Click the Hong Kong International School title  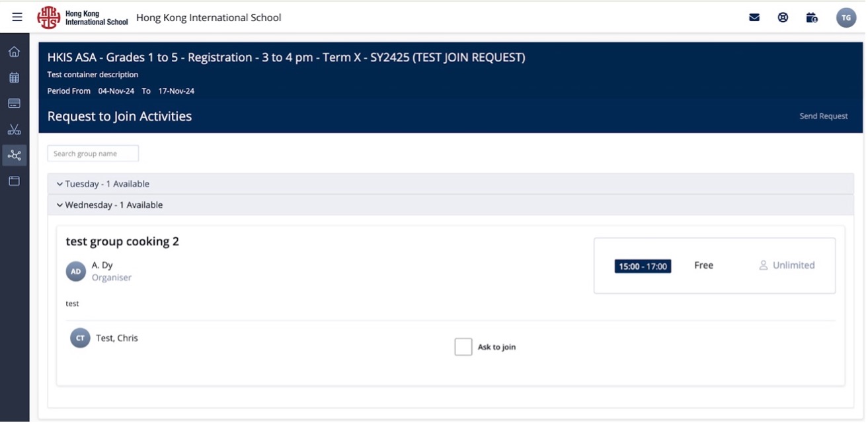tap(209, 18)
